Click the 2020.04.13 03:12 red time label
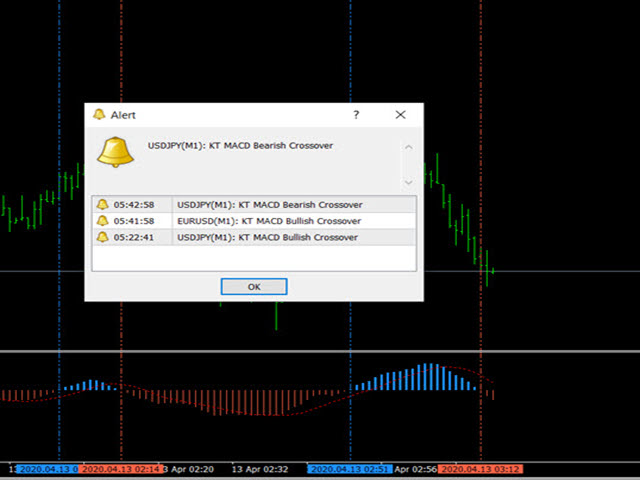Viewport: 640px width, 480px height. (480, 469)
